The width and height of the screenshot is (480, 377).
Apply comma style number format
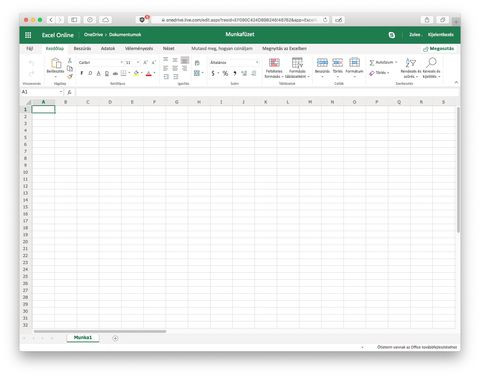tap(235, 73)
